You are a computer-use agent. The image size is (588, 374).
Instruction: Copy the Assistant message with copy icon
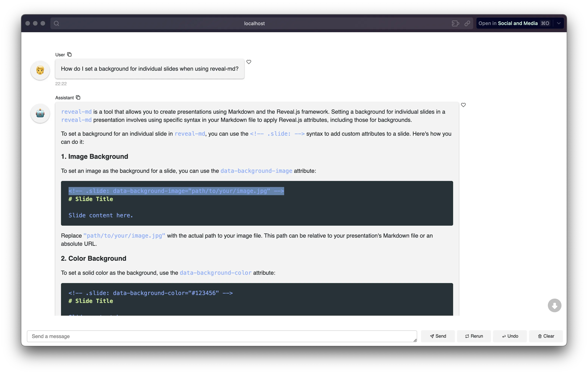tap(78, 97)
